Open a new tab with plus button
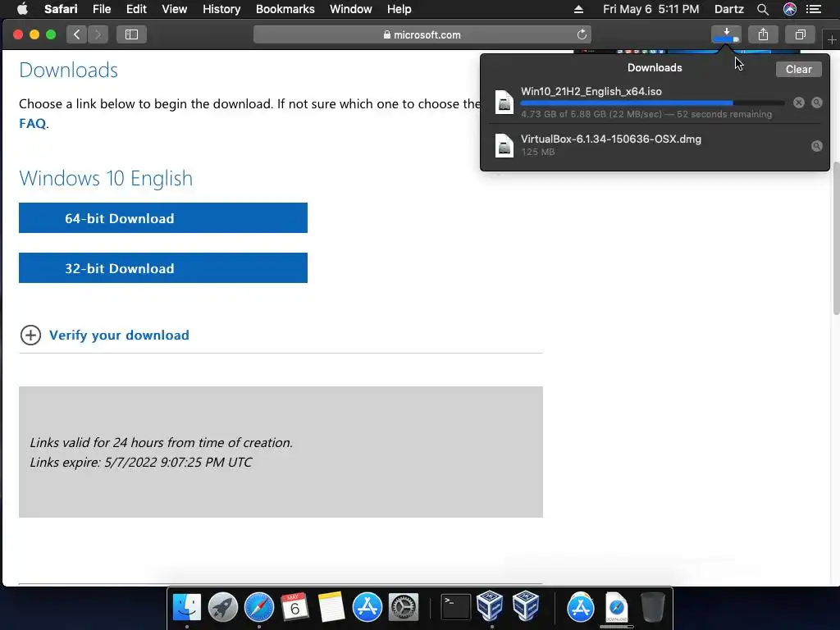 (832, 39)
